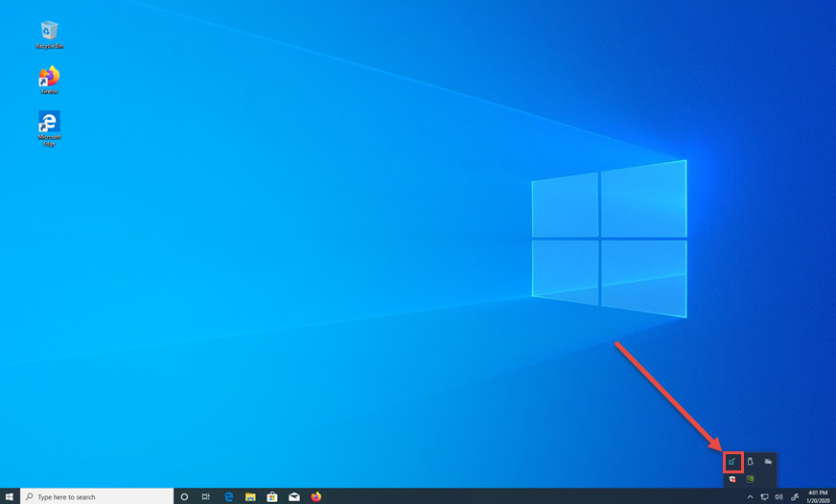Image resolution: width=836 pixels, height=504 pixels.
Task: Click the Safely Remove Hardware USB tray icon
Action: coord(750,462)
